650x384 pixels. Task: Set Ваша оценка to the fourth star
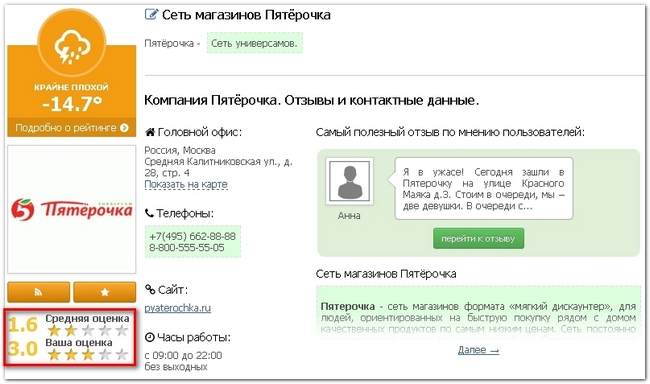(105, 355)
